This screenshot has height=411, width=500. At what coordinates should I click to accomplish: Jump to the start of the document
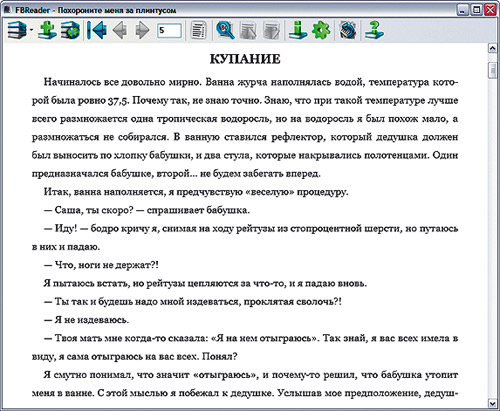click(x=97, y=30)
